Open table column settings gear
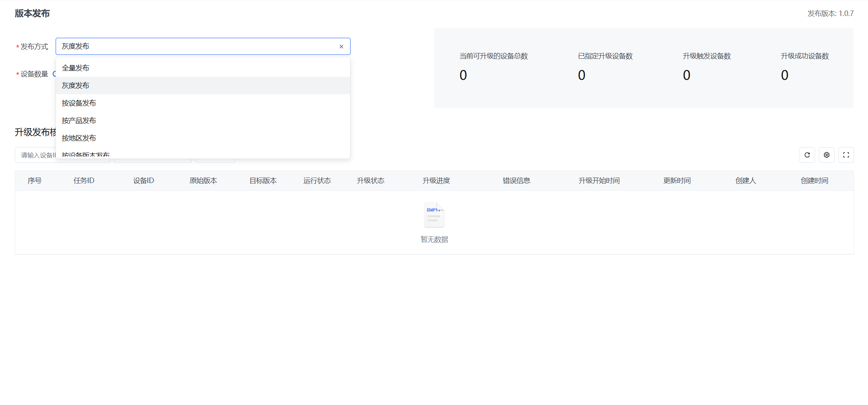Screen dimensions: 868x405 click(x=826, y=155)
